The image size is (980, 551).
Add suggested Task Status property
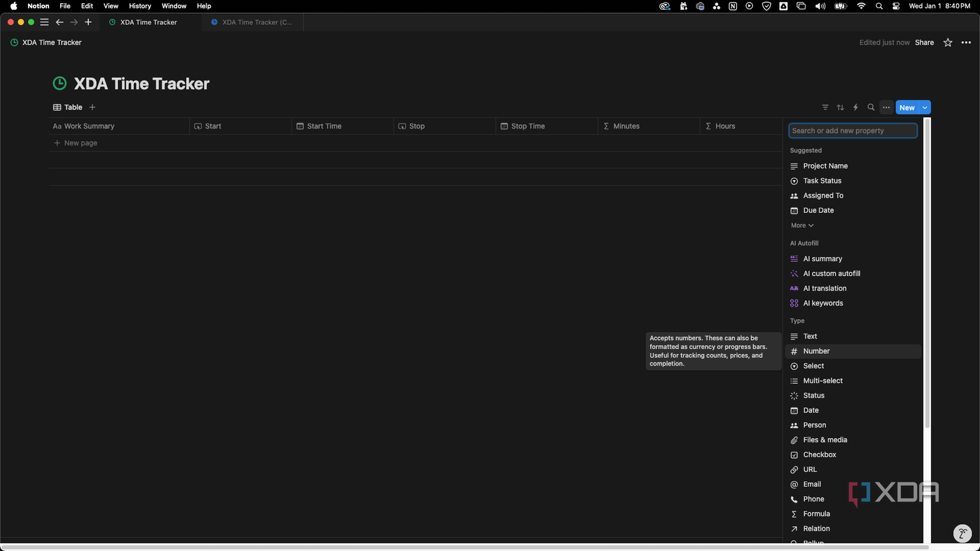[x=853, y=181]
